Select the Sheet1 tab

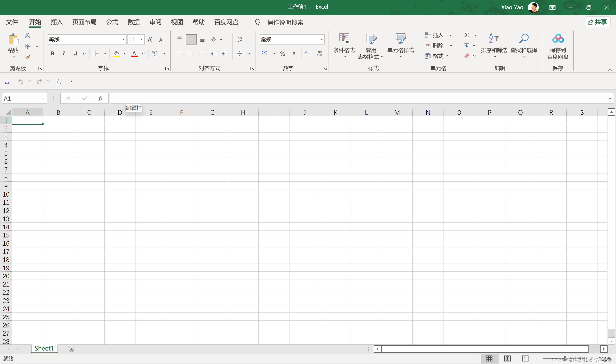[x=44, y=349]
